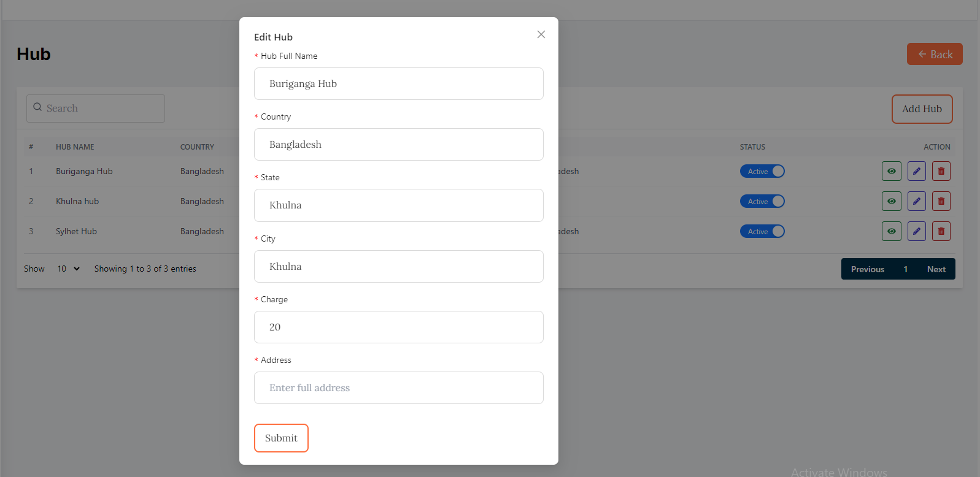The width and height of the screenshot is (980, 477).
Task: Close the Edit Hub dialog with X
Action: click(541, 34)
